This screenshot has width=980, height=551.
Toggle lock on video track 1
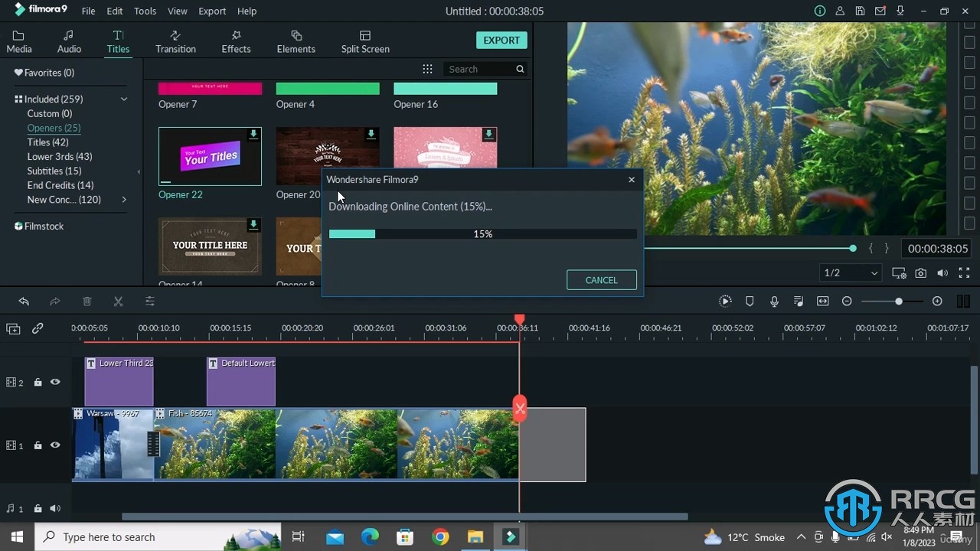[38, 445]
